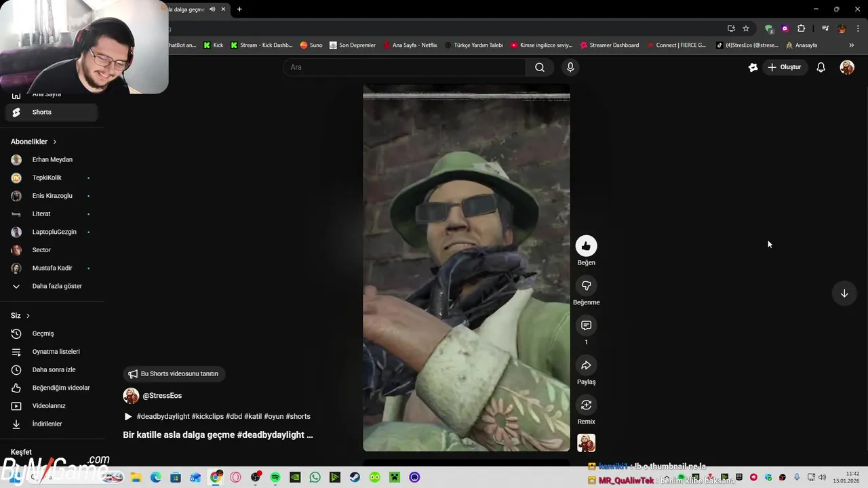Screen dimensions: 868x488
Task: Open İndirilenler downloads
Action: point(52,424)
